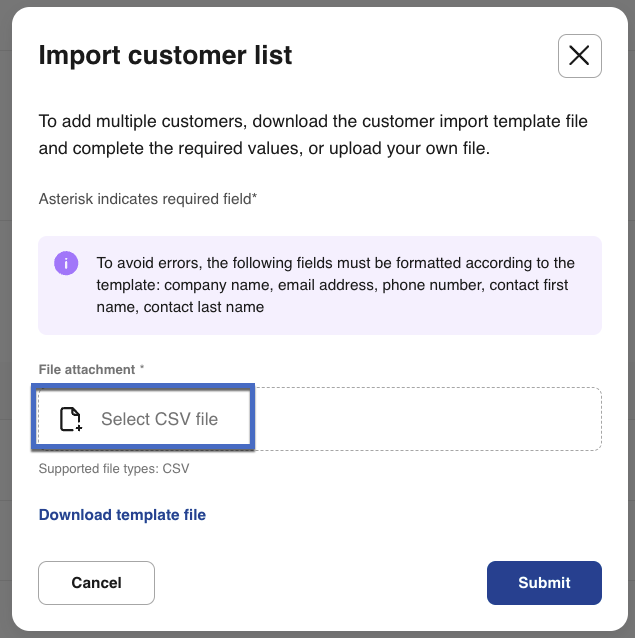This screenshot has width=635, height=638.
Task: Click the Supported file types: CSV hint
Action: [113, 468]
